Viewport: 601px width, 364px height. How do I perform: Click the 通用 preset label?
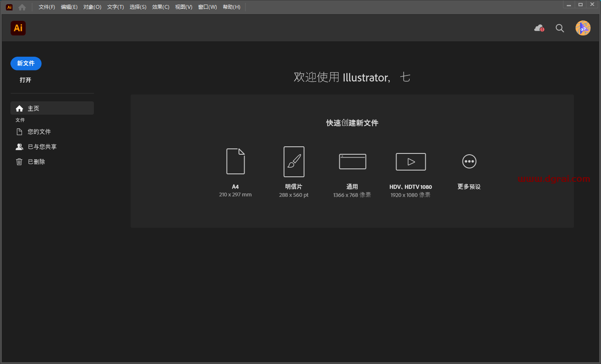click(352, 187)
